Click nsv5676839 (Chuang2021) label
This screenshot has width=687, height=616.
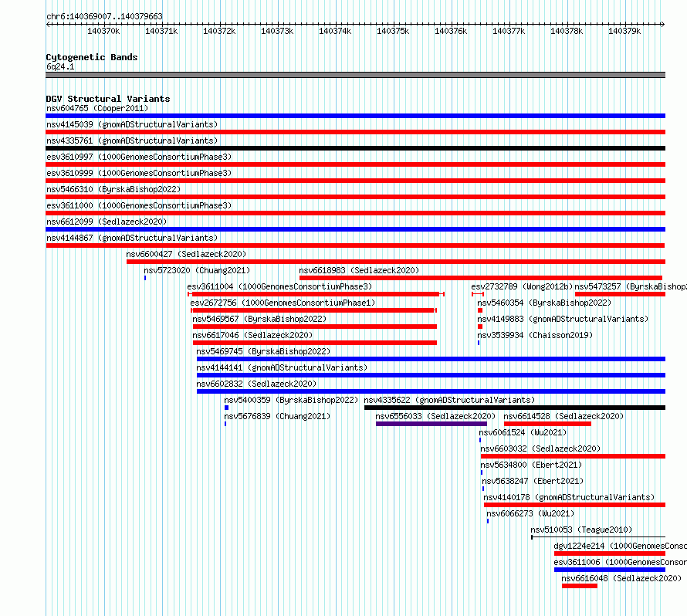pyautogui.click(x=277, y=416)
